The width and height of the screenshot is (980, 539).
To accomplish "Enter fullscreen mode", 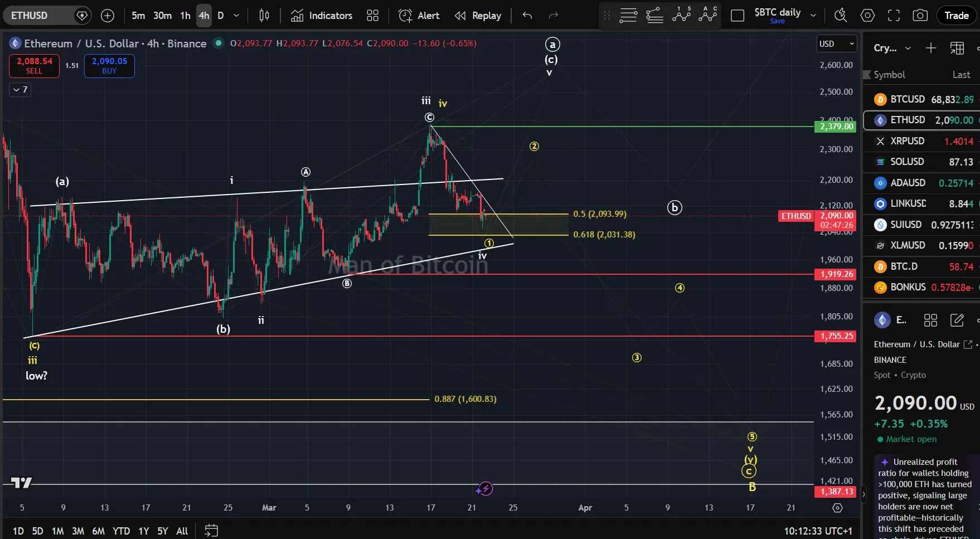I will [894, 16].
